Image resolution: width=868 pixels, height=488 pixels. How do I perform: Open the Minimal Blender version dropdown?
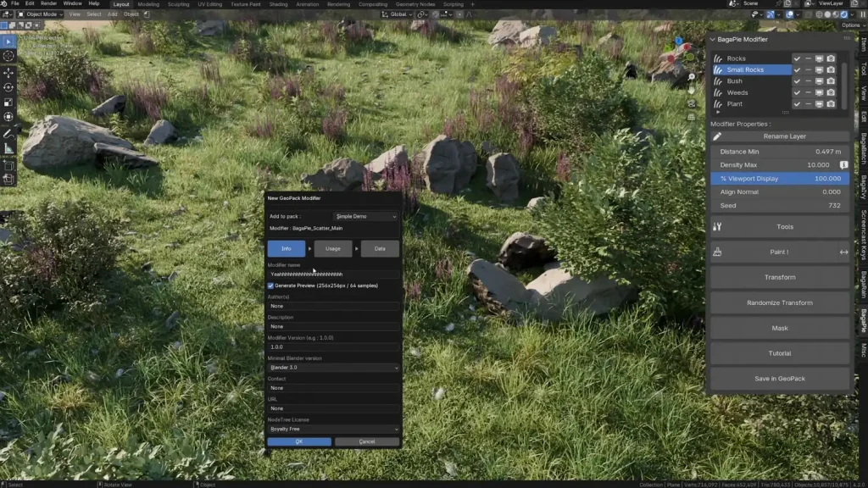click(333, 368)
